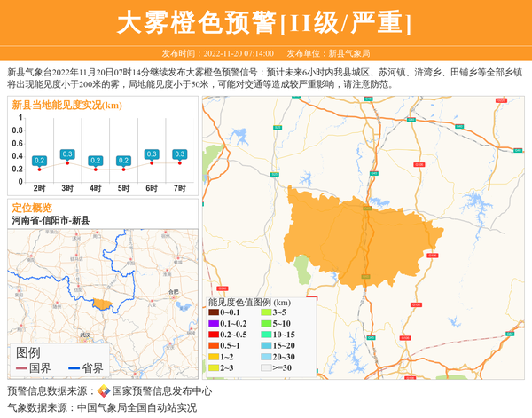Select the 15~20 blue legend swatch
This screenshot has width=532, height=418.
(265, 345)
